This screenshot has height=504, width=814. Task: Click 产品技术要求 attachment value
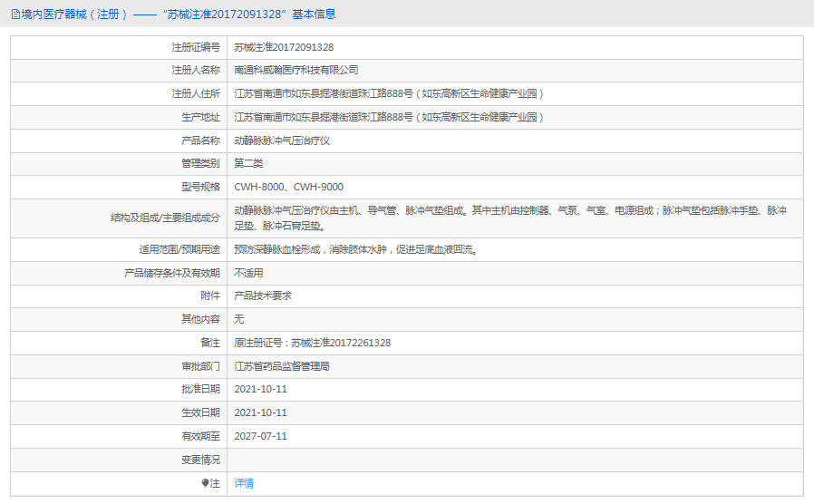click(x=263, y=296)
